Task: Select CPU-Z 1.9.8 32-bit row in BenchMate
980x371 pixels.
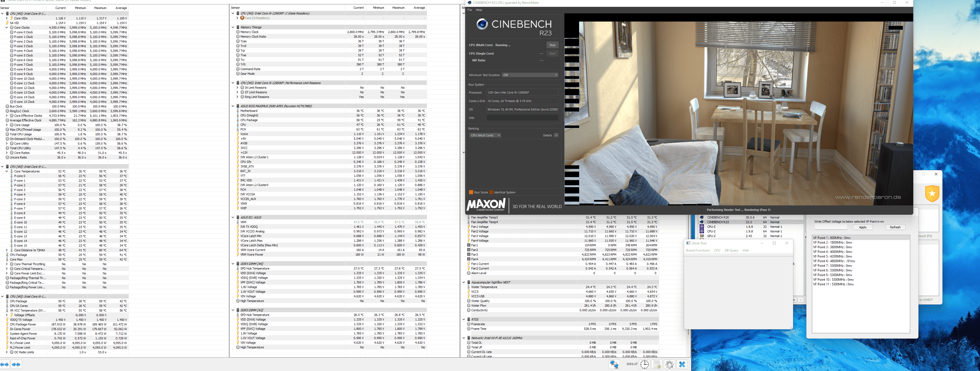Action: [751, 227]
